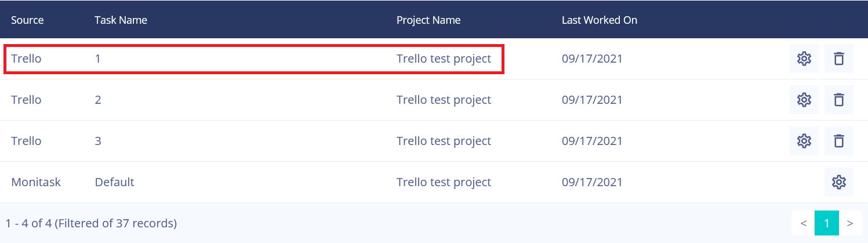Select page 1 in pagination

pyautogui.click(x=827, y=223)
